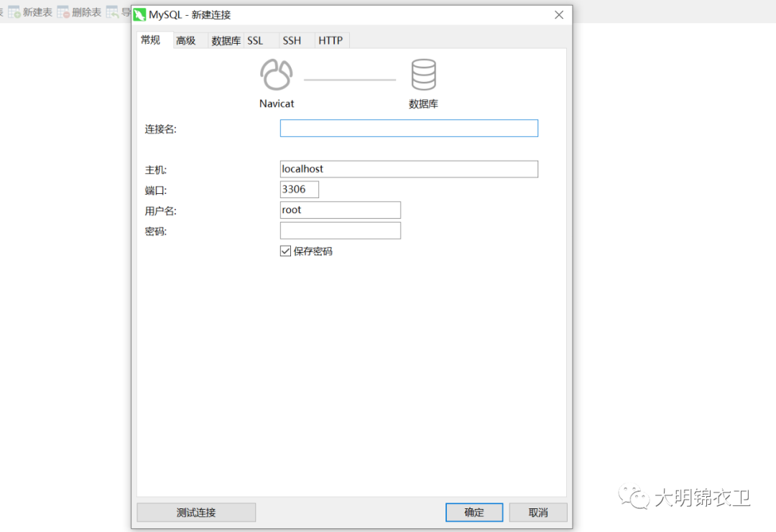776x532 pixels.
Task: Open the HTTP tab
Action: click(331, 40)
